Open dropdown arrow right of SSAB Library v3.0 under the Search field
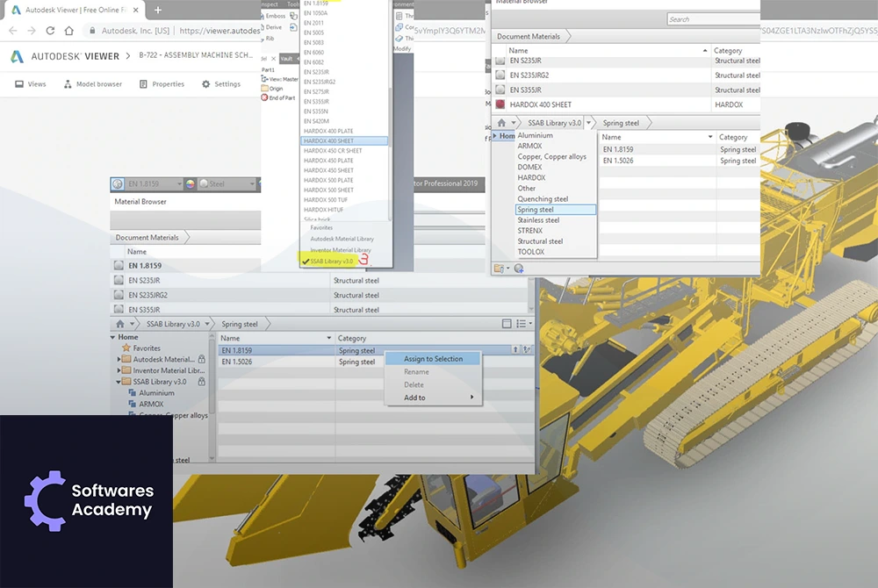The height and width of the screenshot is (588, 878). click(x=588, y=123)
